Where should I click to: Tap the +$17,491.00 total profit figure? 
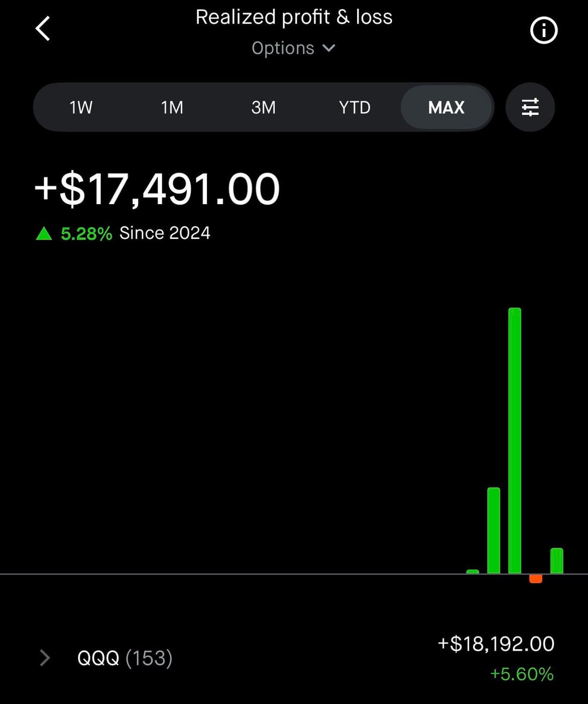[x=157, y=189]
